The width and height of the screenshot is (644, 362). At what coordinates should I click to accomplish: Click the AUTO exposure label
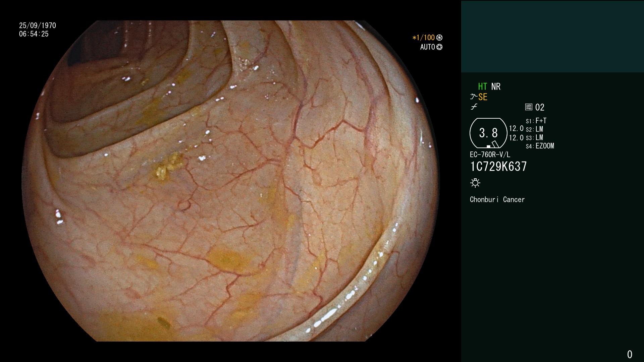point(428,47)
